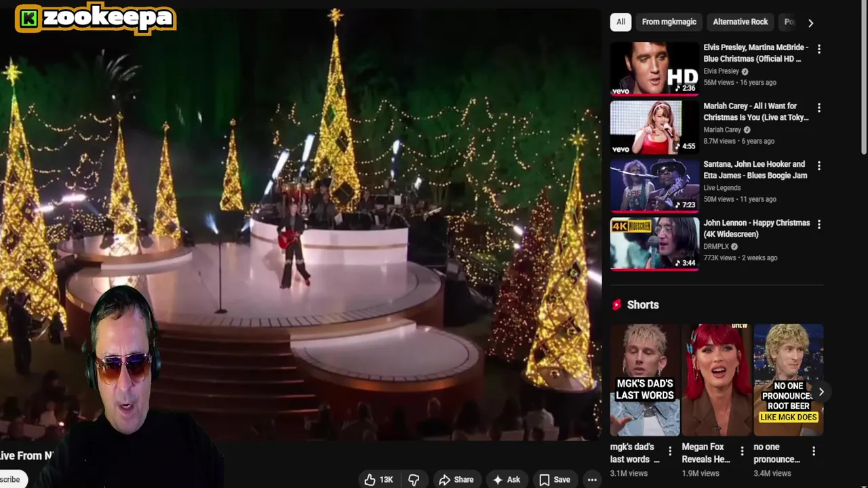868x488 pixels.
Task: Open options for Megan Fox Reveals short
Action: tap(742, 451)
